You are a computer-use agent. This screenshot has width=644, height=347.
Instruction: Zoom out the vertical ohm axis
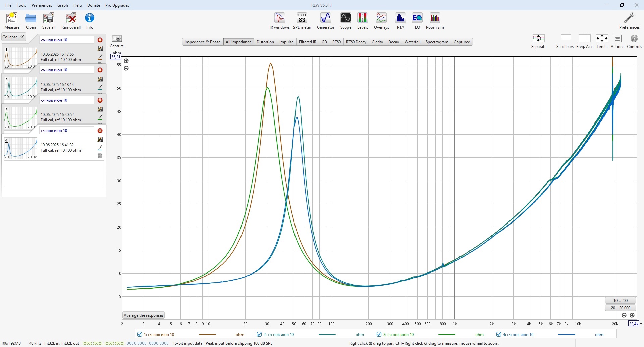click(126, 68)
